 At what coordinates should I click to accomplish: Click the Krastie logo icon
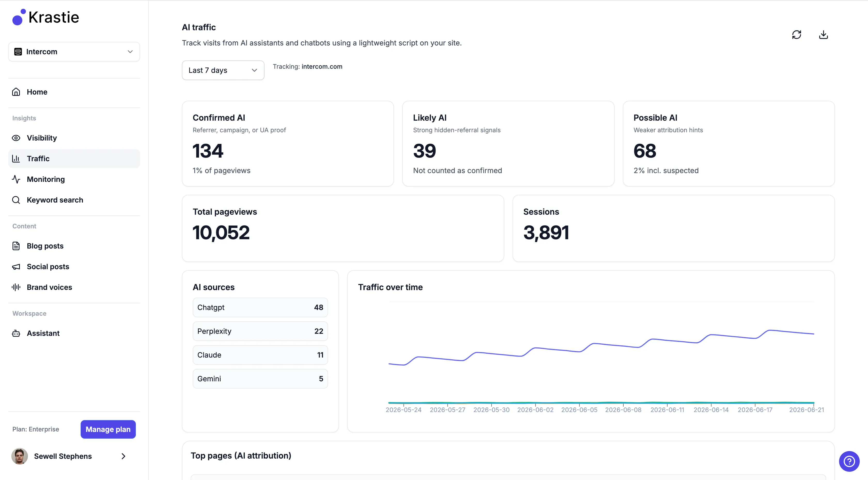(19, 17)
